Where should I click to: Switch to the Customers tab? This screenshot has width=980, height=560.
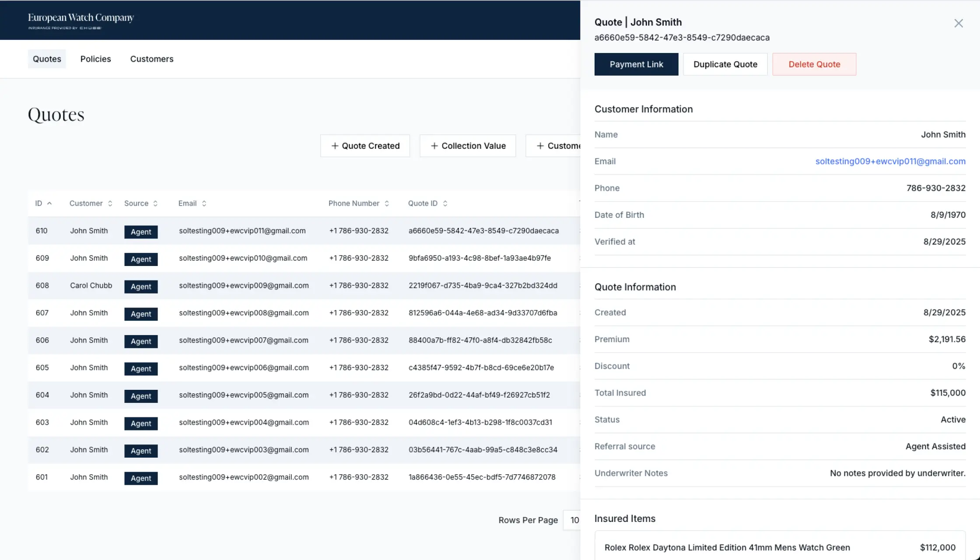click(151, 59)
